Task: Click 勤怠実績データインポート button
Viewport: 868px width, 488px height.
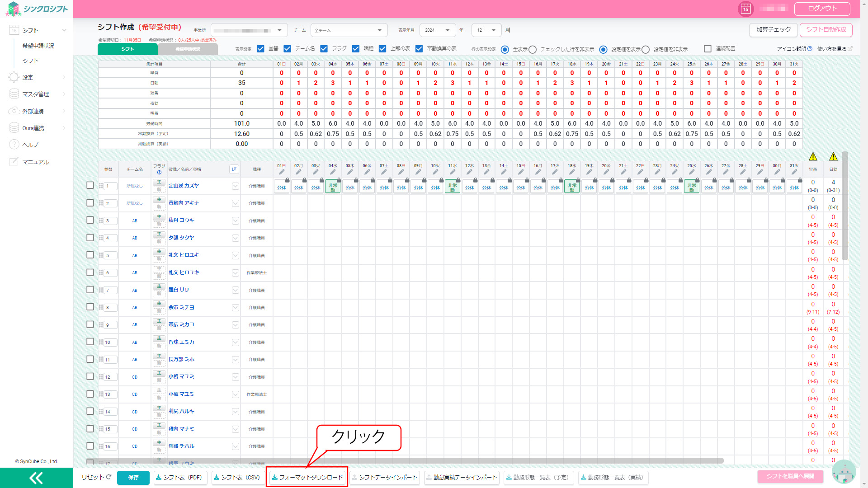Action: click(x=462, y=478)
